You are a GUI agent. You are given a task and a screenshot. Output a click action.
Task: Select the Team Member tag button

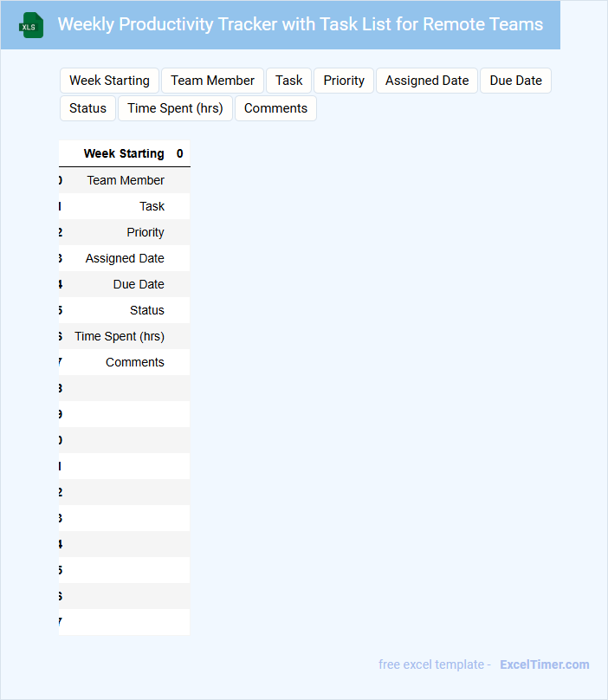click(212, 81)
